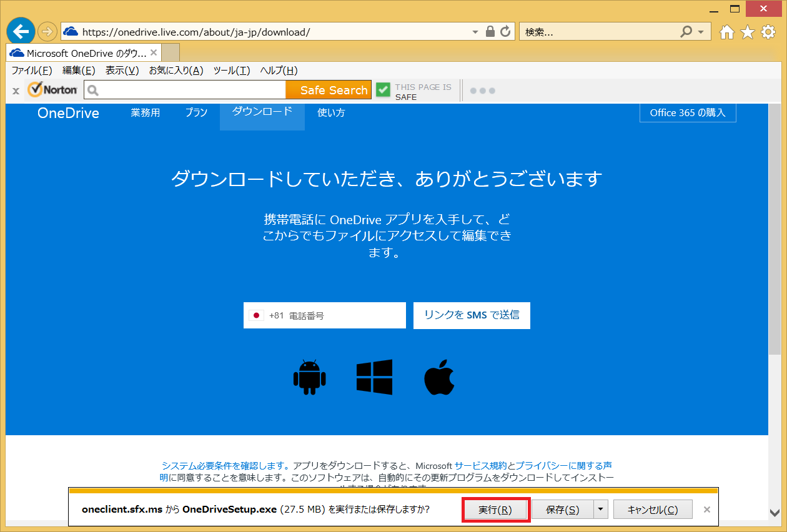Focus the browser 検索 search box
Screen dimensions: 787x532
(600, 31)
